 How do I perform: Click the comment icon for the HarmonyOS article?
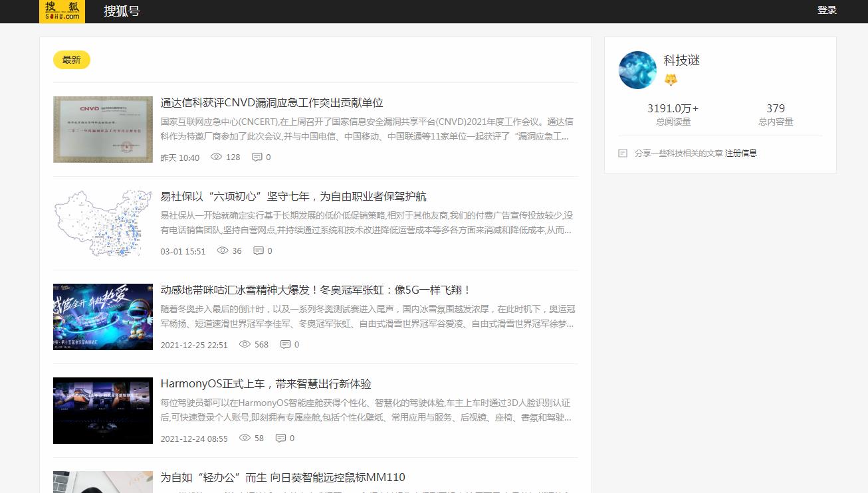click(281, 439)
